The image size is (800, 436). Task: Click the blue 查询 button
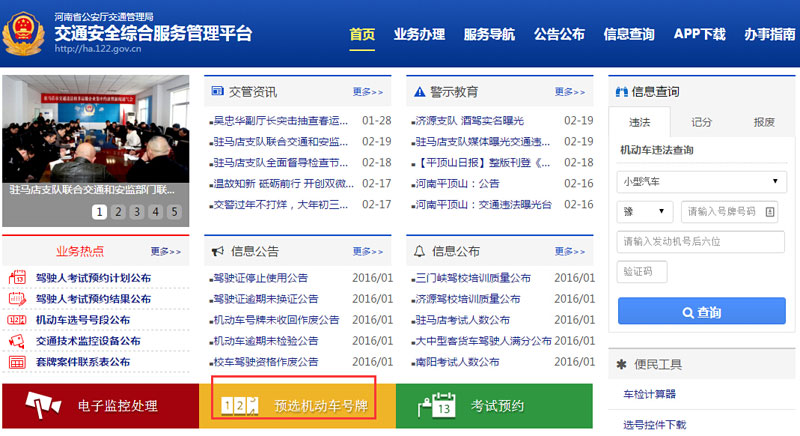coord(702,311)
